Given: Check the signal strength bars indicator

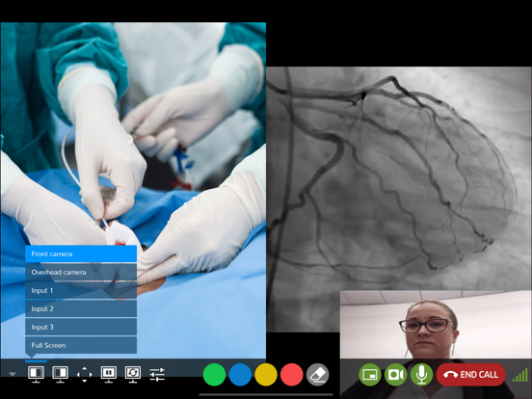Looking at the screenshot, I should [x=520, y=375].
